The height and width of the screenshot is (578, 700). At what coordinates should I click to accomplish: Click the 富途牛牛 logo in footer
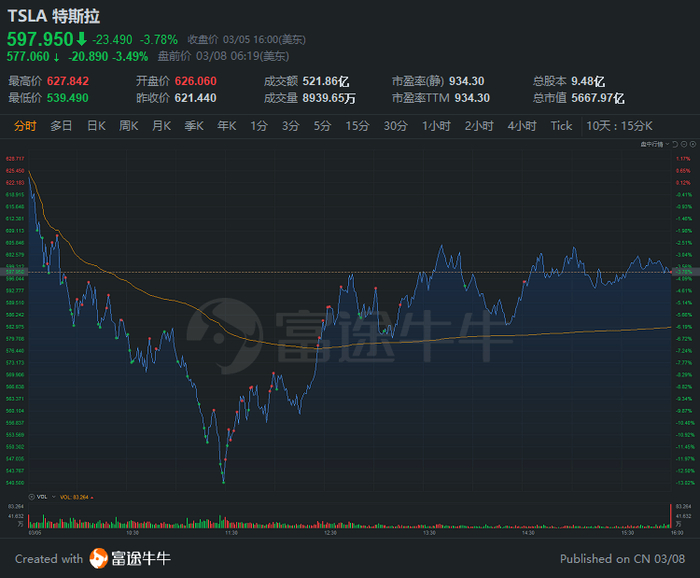(x=130, y=558)
